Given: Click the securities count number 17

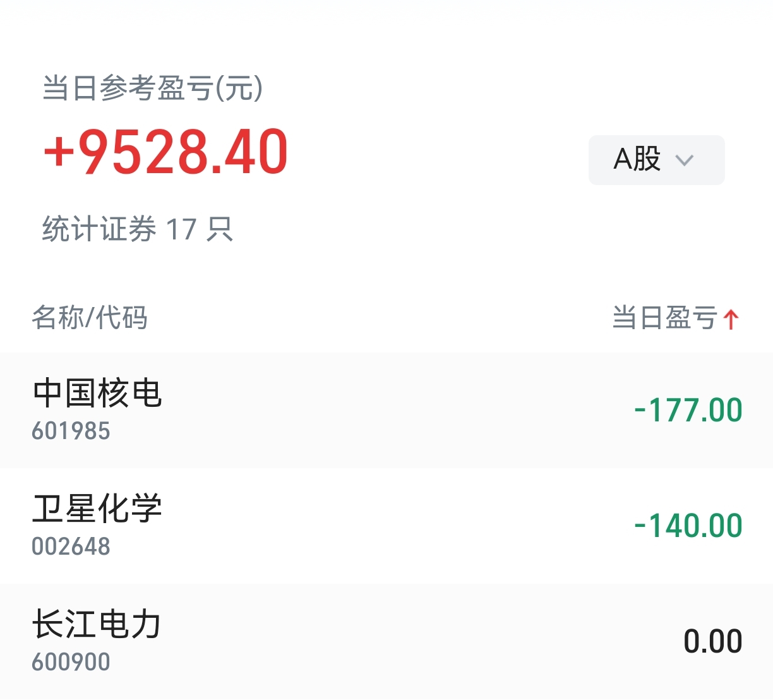Looking at the screenshot, I should pyautogui.click(x=181, y=229).
